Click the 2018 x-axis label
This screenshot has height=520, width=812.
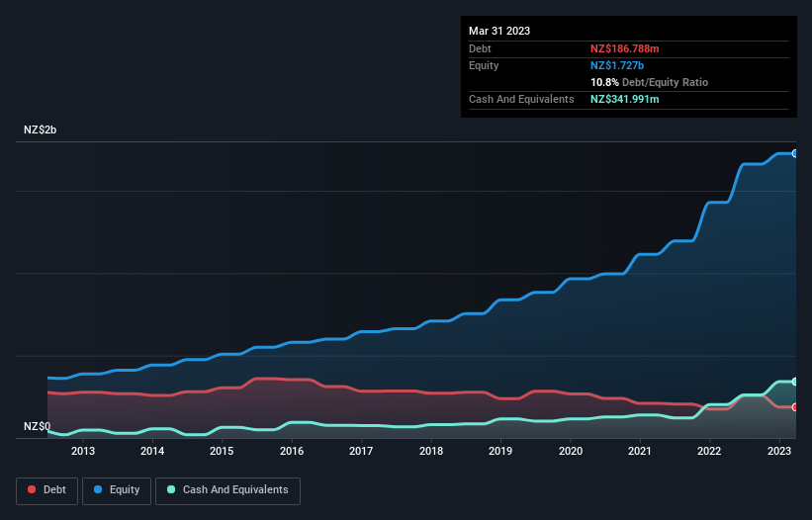pyautogui.click(x=431, y=451)
